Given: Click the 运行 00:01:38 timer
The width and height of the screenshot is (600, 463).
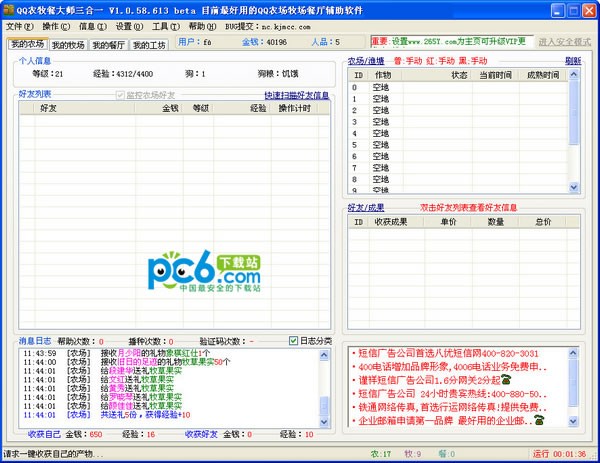Looking at the screenshot, I should point(559,454).
